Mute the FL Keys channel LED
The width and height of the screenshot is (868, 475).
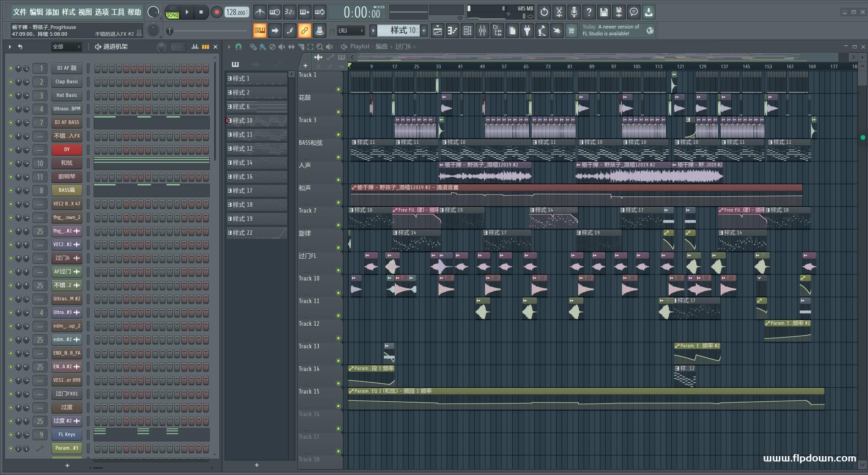coord(11,435)
